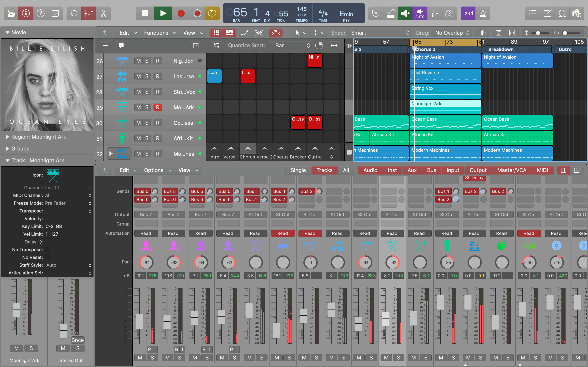This screenshot has height=367, width=588.
Task: Open the Mixer from the control bar
Action: pos(89,13)
